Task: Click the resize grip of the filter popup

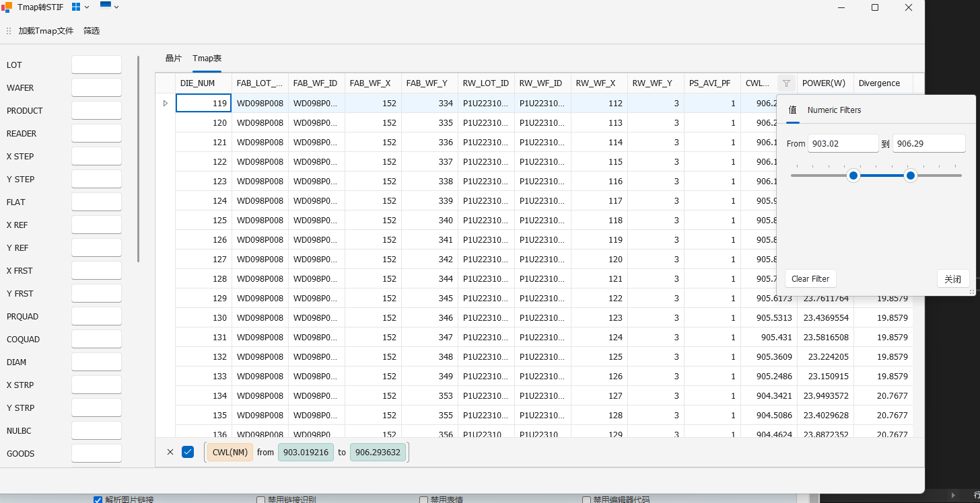Action: (972, 292)
